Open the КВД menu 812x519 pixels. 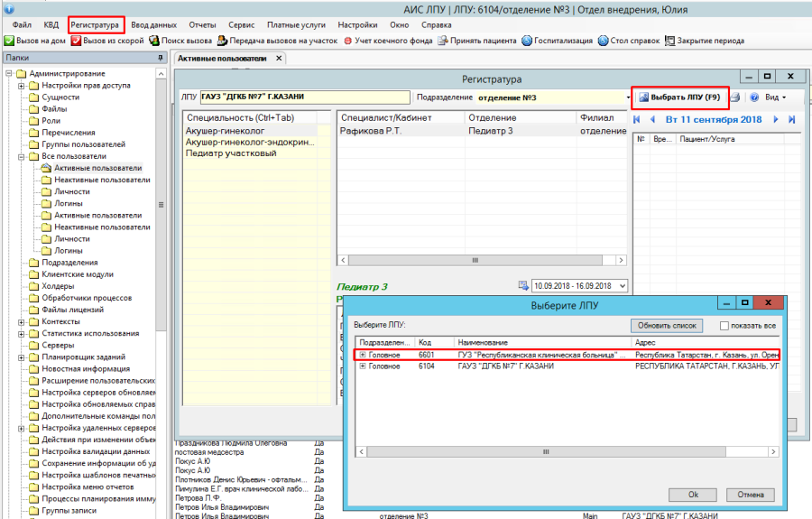pos(51,25)
